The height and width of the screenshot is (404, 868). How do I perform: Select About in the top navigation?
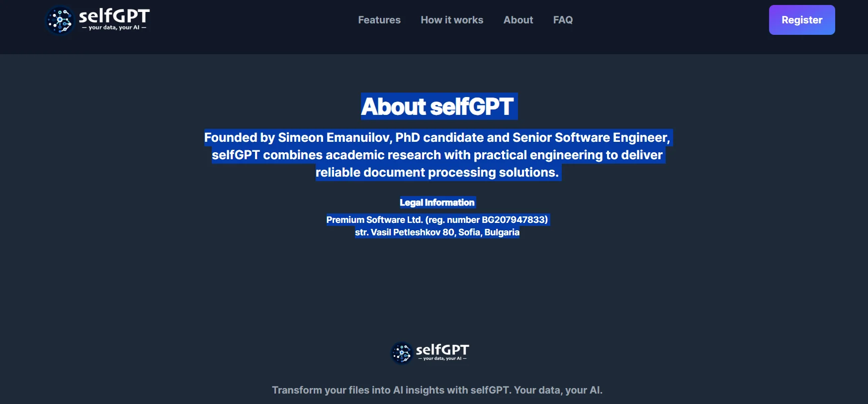pyautogui.click(x=518, y=20)
